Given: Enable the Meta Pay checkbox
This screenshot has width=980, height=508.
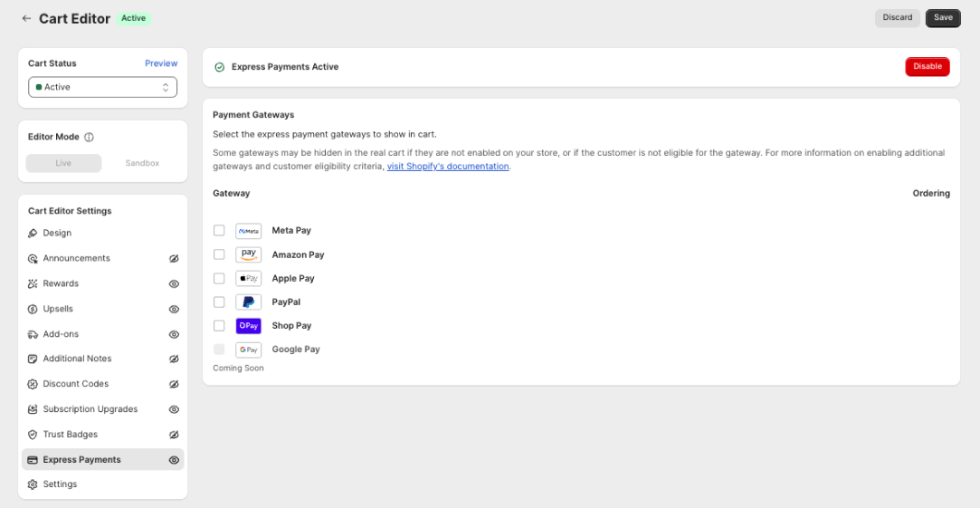Looking at the screenshot, I should 219,231.
